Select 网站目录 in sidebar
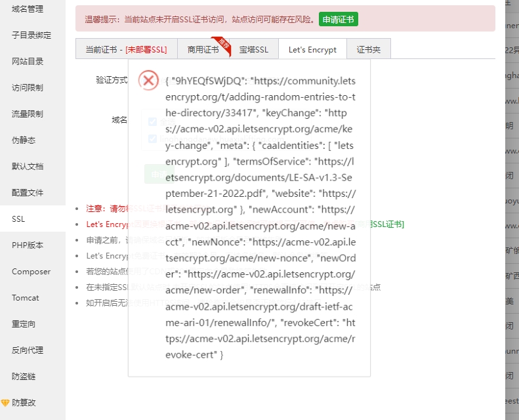Screen dimensions: 519x420 point(28,61)
